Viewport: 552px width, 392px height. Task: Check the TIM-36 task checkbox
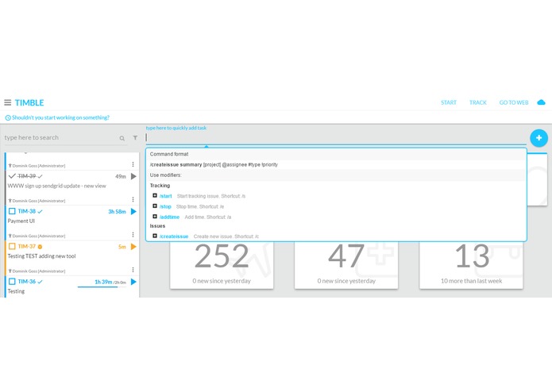pos(12,281)
